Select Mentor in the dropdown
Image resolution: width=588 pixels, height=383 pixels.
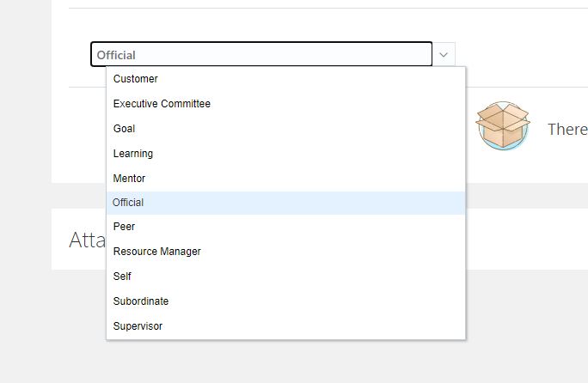(x=285, y=179)
